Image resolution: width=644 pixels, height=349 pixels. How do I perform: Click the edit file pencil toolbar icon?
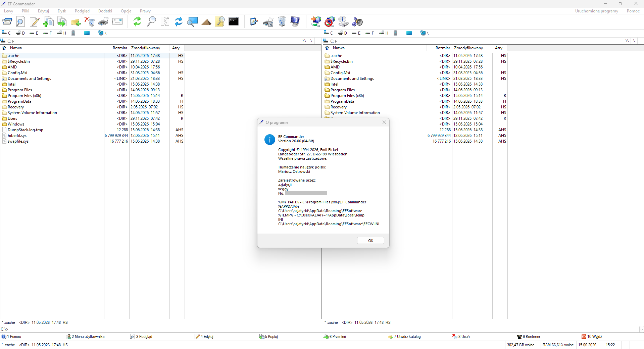click(34, 22)
